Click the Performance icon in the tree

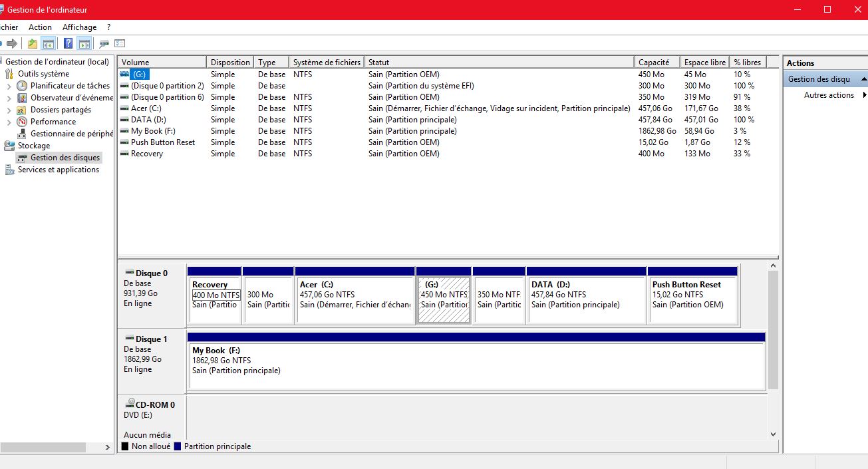pos(22,122)
